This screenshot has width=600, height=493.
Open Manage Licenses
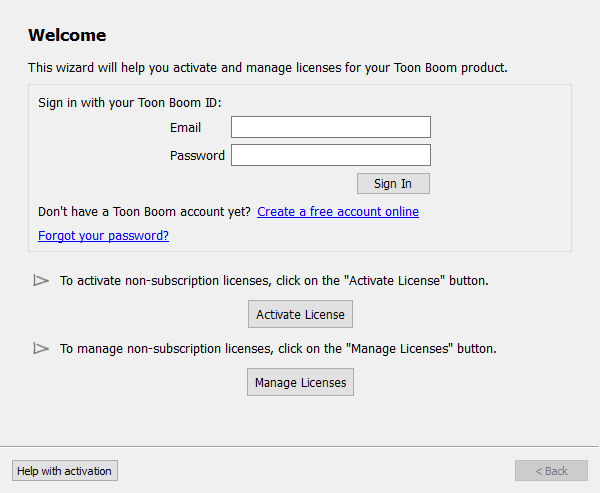tap(300, 382)
